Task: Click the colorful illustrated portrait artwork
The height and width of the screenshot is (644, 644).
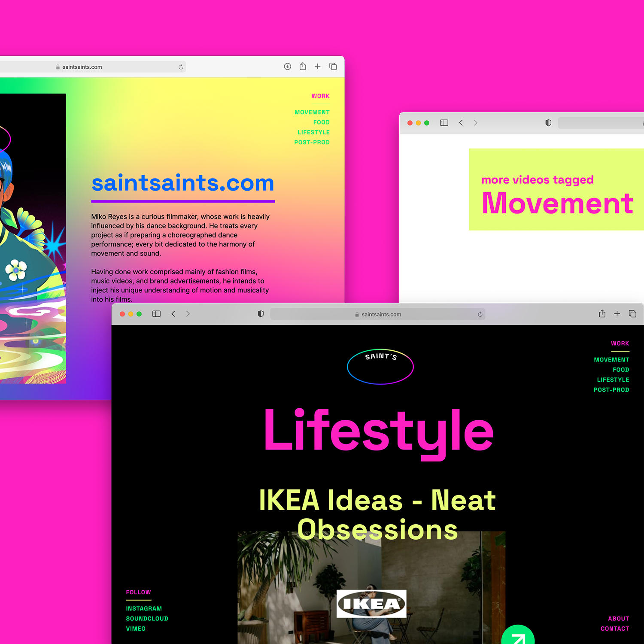Action: [33, 238]
